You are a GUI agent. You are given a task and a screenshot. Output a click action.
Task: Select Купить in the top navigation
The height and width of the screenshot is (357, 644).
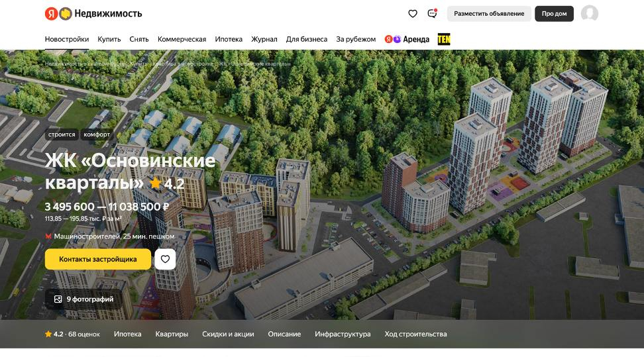coord(109,39)
